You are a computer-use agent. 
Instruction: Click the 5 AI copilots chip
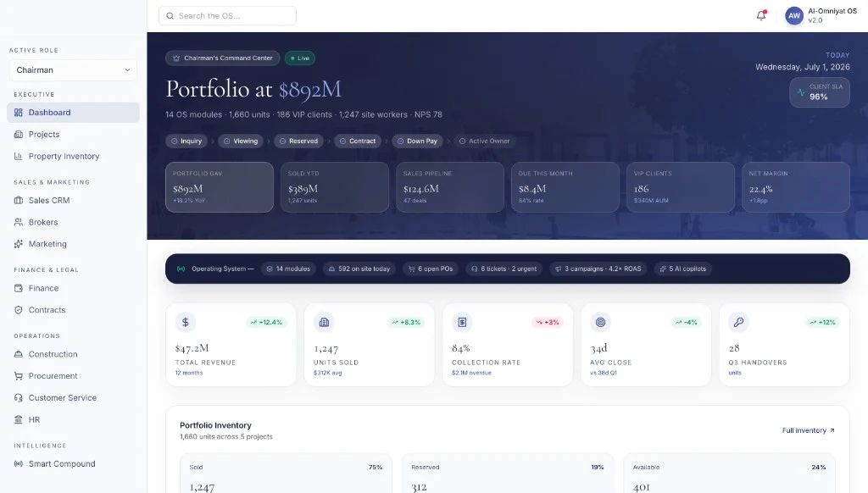pyautogui.click(x=683, y=269)
